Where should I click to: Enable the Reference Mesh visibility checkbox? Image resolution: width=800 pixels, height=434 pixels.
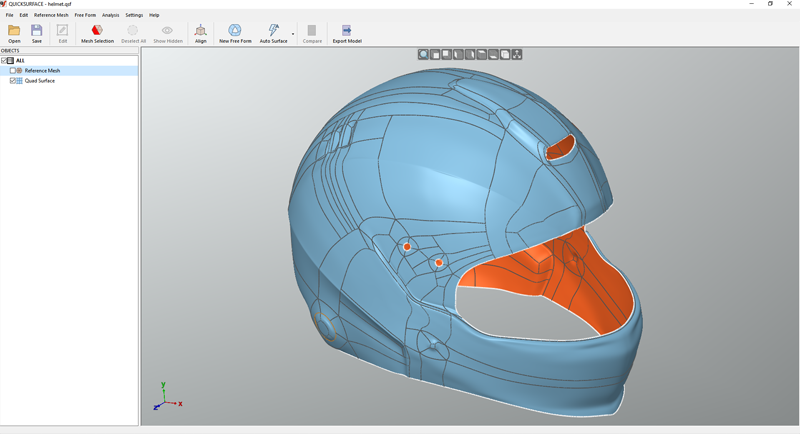coord(13,71)
